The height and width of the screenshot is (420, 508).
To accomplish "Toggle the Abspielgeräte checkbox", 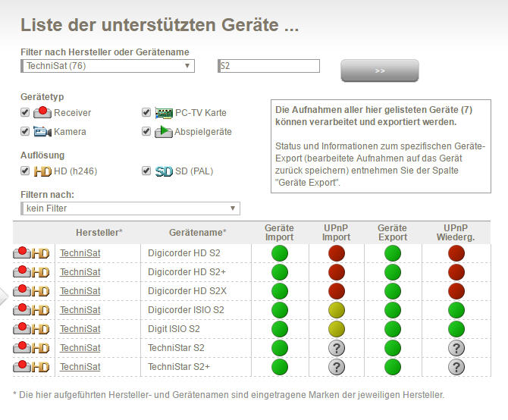I will [x=146, y=131].
